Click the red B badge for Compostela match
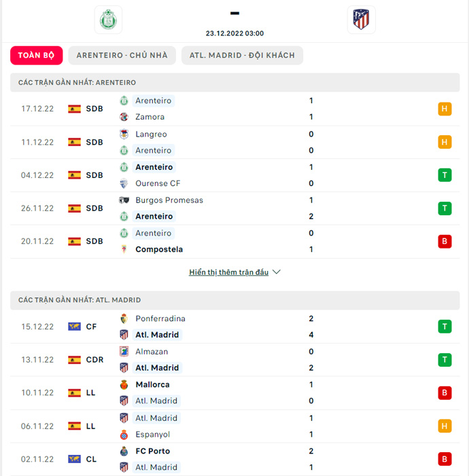Viewport: 469px width, 476px height. click(445, 241)
